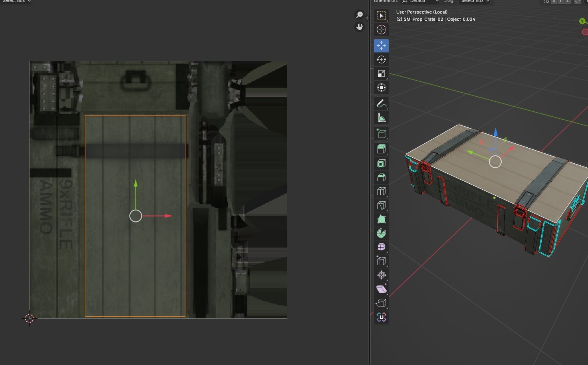
Task: Open the Orientation Default dropdown
Action: pos(420,1)
